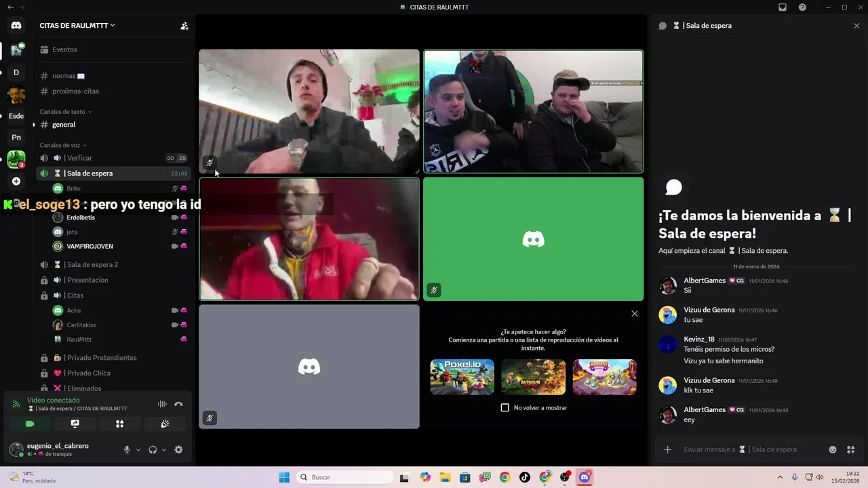The width and height of the screenshot is (868, 488).
Task: Open the server menu dropdown CITAS DE RAULMTTT
Action: coord(77,25)
